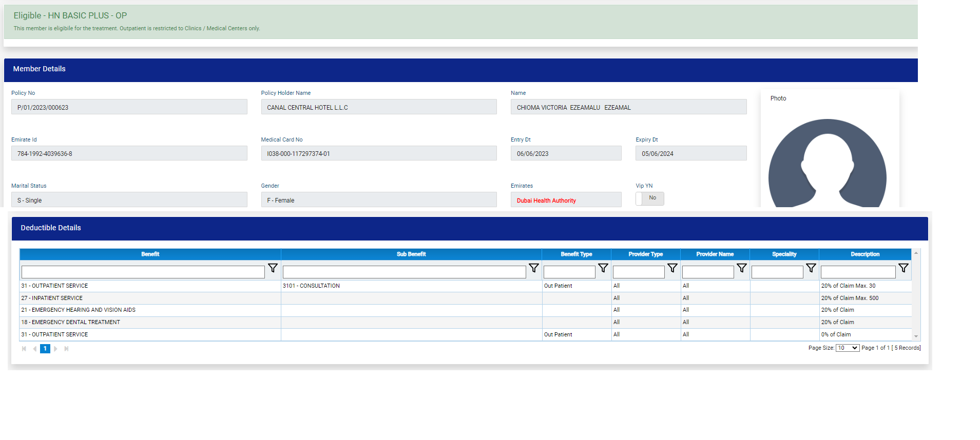Open the Description column filter icon

tap(903, 268)
